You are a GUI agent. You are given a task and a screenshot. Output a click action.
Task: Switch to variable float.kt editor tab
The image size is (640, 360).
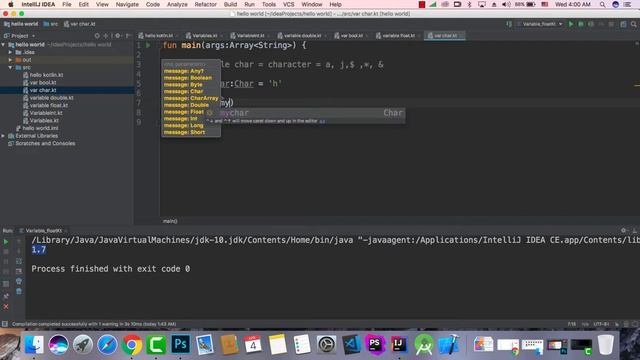tap(398, 36)
